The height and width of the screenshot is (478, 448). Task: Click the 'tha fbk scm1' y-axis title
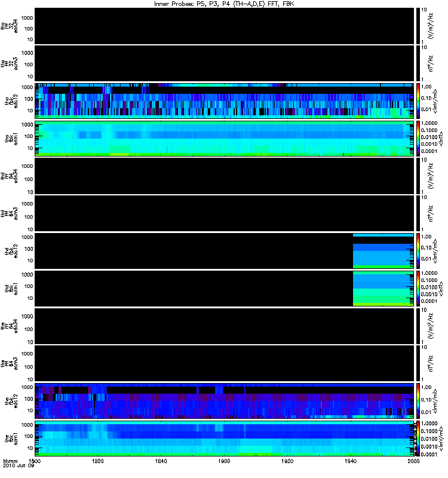[x=11, y=139]
